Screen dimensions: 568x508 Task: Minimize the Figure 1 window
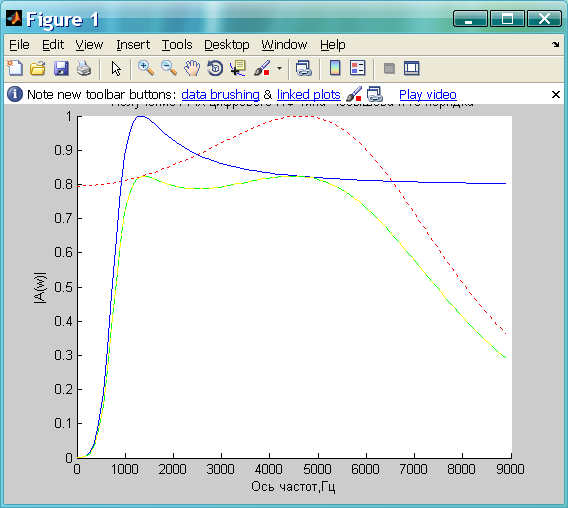(470, 18)
